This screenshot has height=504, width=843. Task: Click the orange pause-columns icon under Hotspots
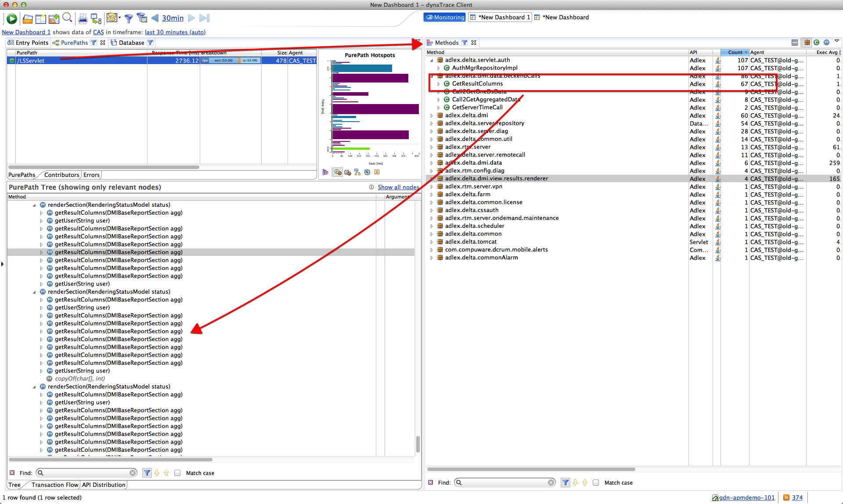point(377,172)
